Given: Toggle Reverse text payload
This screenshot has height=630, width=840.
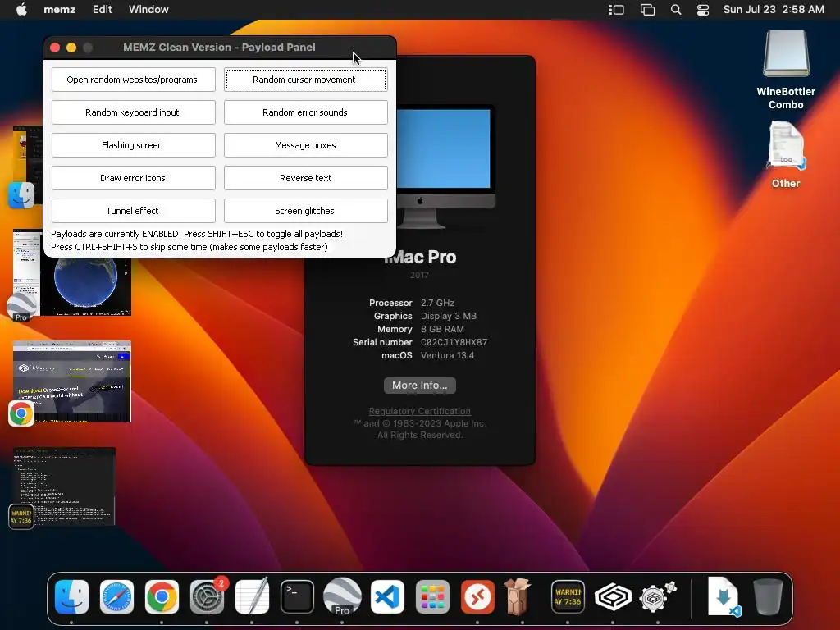Looking at the screenshot, I should point(305,178).
